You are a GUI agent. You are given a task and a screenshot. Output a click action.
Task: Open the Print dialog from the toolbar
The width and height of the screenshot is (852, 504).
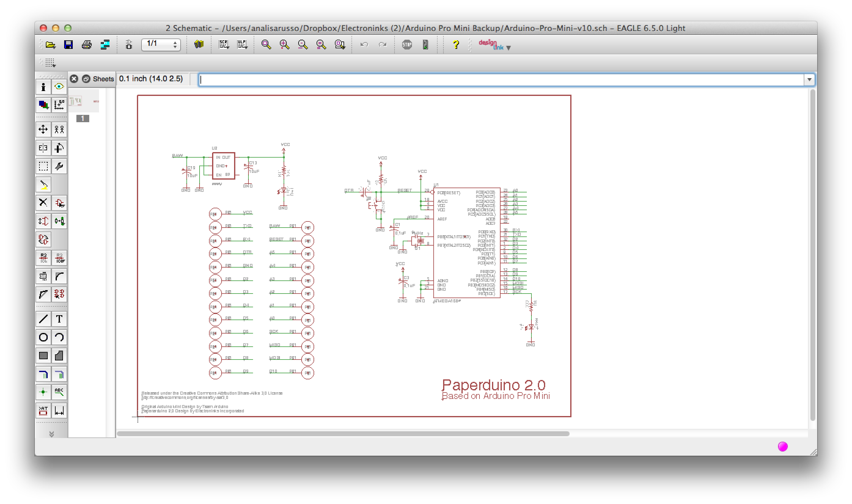pyautogui.click(x=86, y=45)
